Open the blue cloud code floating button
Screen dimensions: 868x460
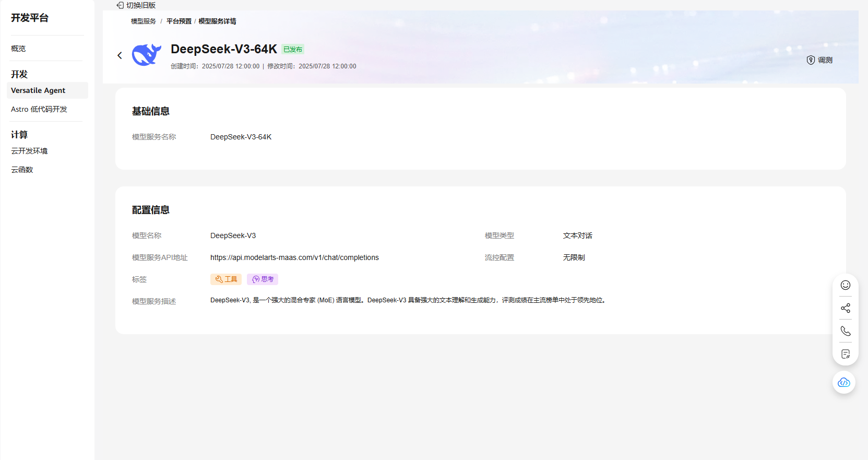(843, 383)
